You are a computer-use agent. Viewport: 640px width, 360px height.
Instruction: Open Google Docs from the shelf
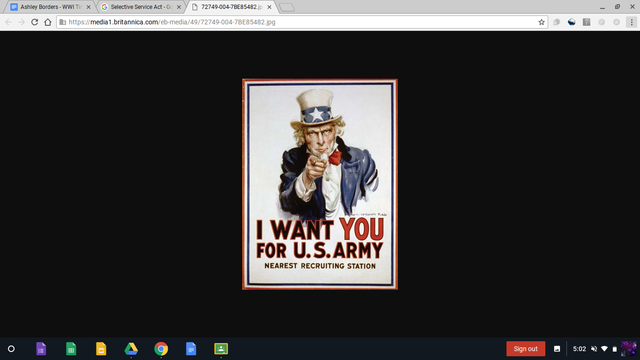tap(191, 349)
